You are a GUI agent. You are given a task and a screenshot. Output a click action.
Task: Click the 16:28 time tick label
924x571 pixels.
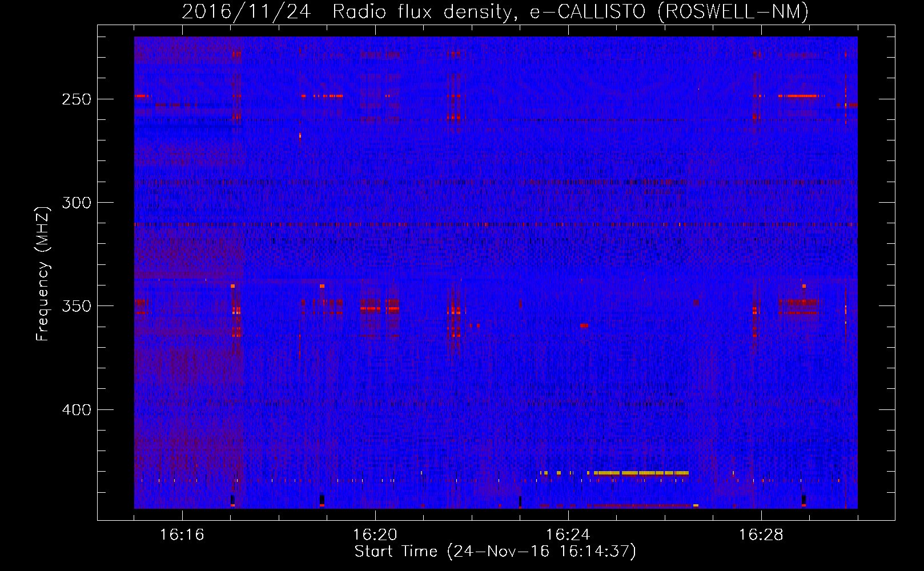[761, 535]
